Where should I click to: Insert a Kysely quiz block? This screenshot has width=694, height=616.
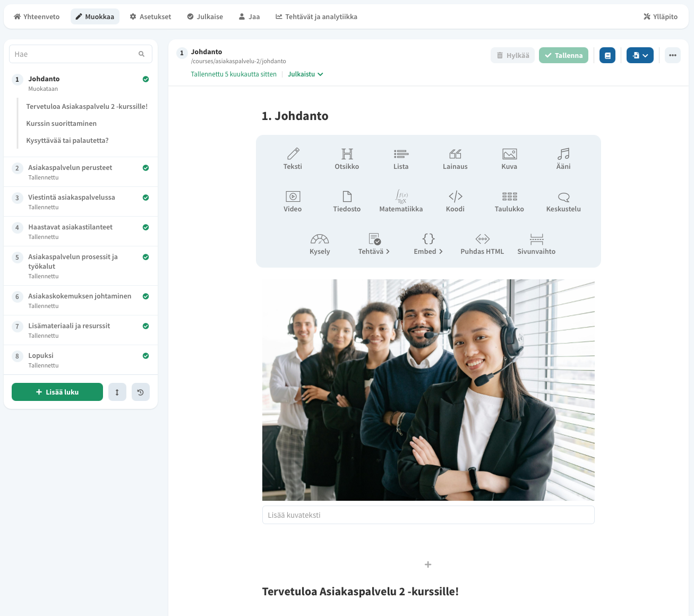(320, 243)
